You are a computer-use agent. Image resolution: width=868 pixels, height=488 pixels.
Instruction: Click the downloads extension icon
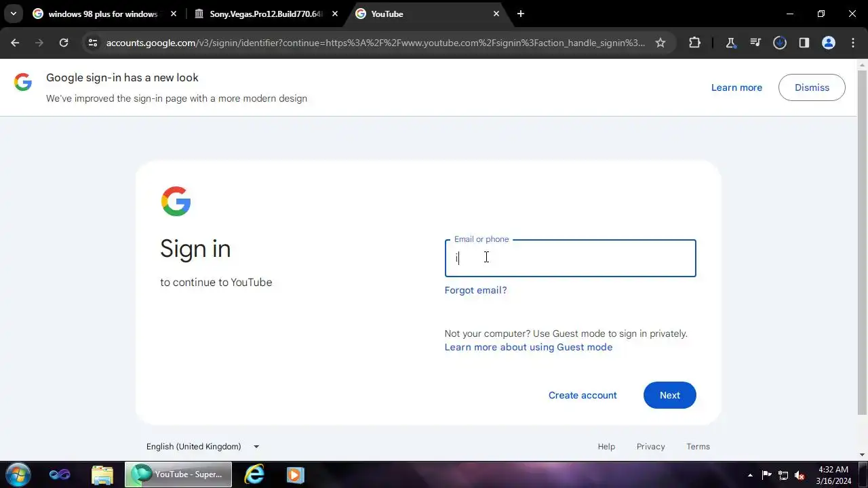click(x=780, y=43)
